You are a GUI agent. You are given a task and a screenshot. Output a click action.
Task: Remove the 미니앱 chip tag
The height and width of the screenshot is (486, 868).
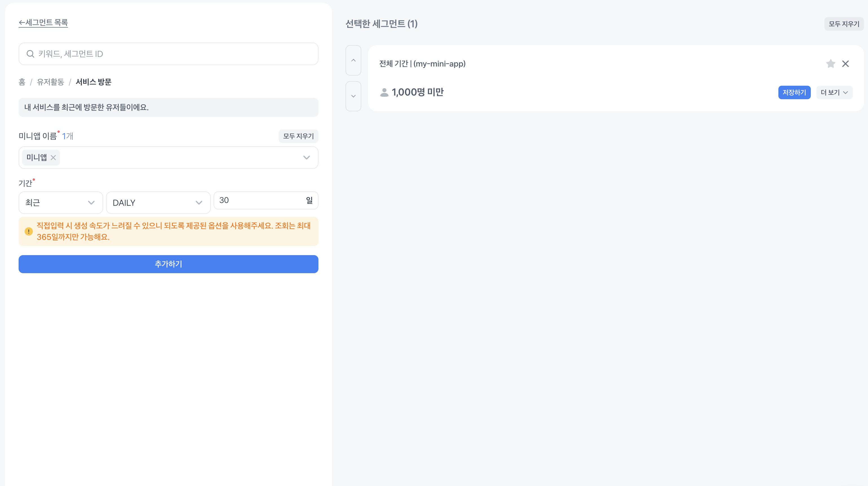coord(53,157)
